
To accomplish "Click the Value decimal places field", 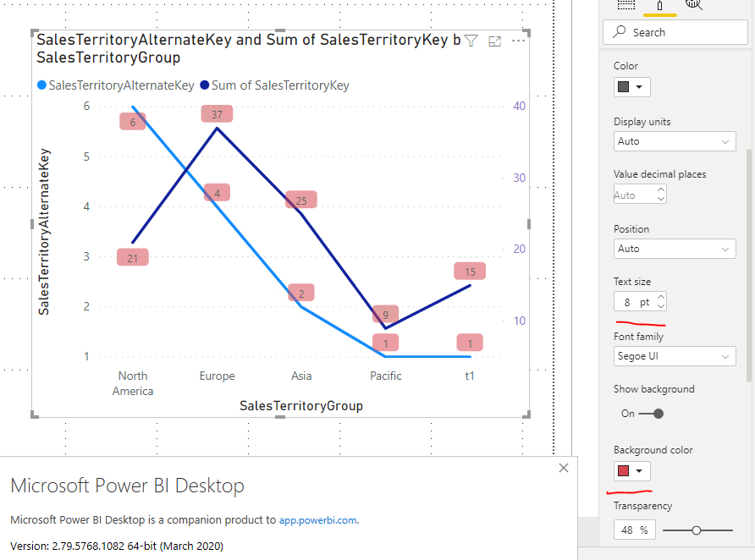I will tap(634, 195).
